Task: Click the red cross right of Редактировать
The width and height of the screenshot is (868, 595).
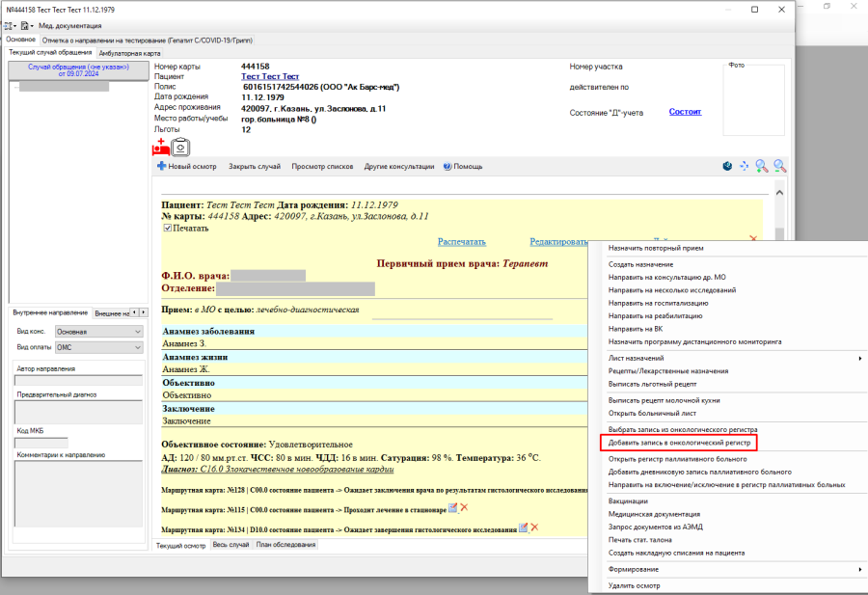Action: (753, 238)
